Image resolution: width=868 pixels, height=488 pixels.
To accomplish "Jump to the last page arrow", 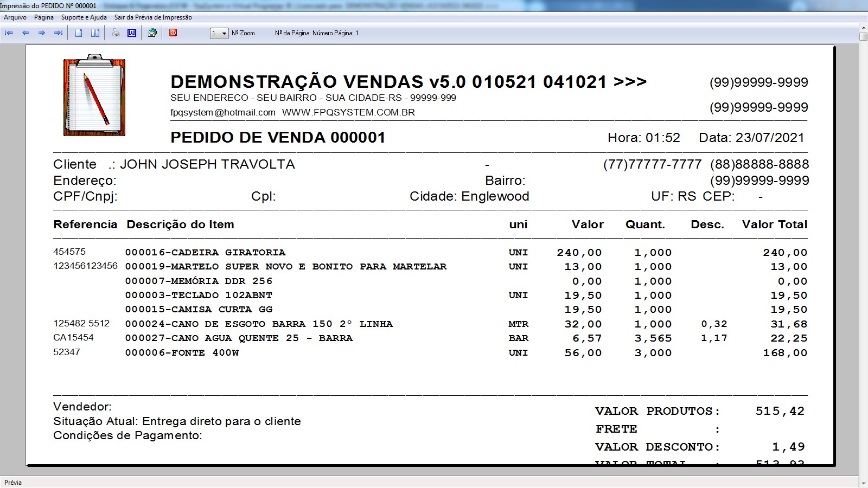I will click(x=58, y=33).
